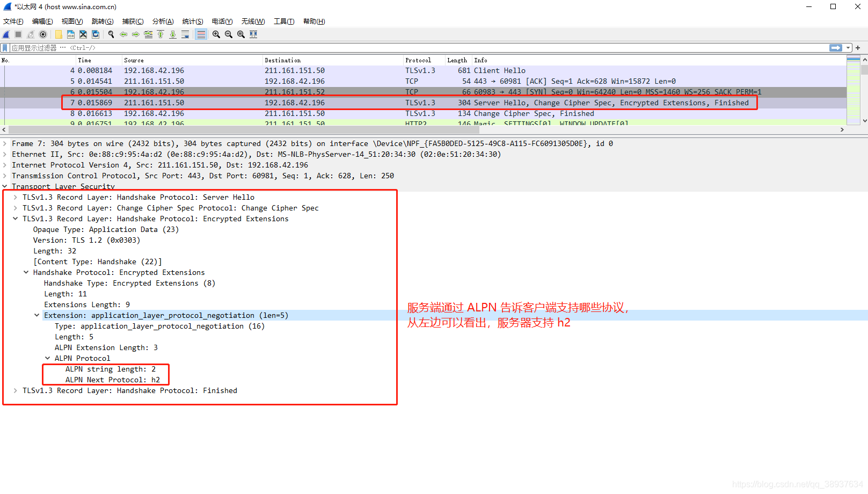The height and width of the screenshot is (494, 868).
Task: Collapse the Transport Layer Security node
Action: tap(5, 186)
